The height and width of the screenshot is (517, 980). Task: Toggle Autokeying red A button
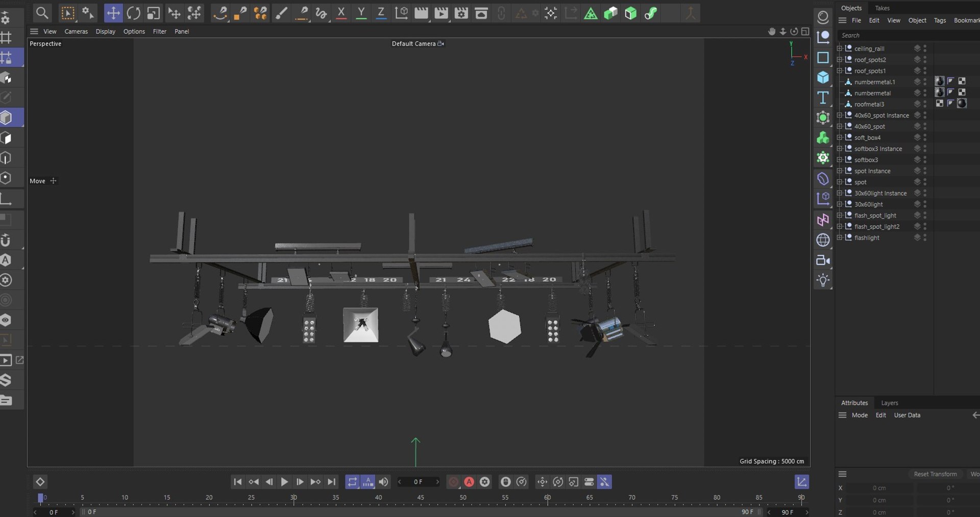pyautogui.click(x=469, y=482)
